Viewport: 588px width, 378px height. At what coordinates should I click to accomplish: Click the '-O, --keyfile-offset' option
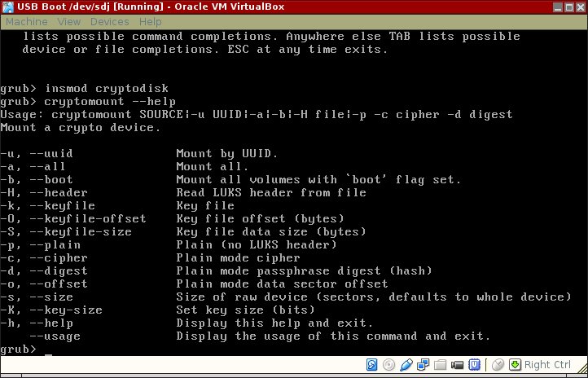click(73, 218)
